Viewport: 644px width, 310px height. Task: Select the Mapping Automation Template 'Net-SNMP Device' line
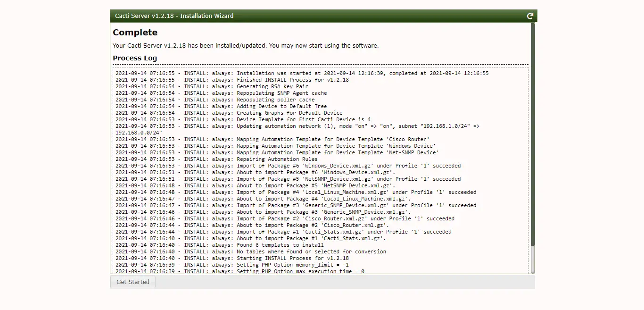(277, 152)
